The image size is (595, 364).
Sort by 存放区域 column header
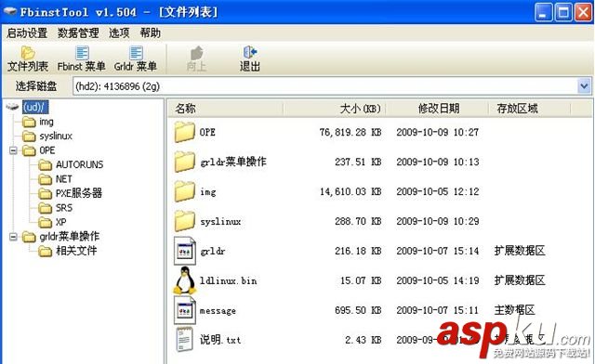[529, 109]
